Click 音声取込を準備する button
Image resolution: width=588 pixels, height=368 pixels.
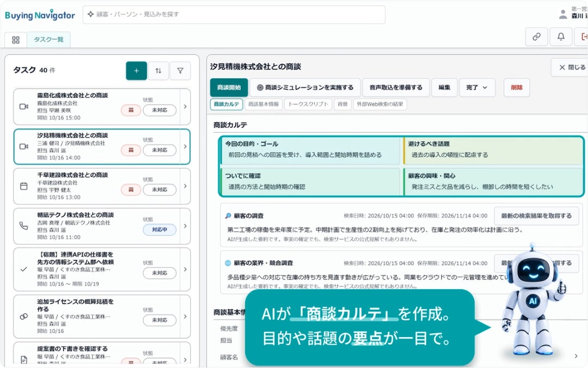(x=396, y=88)
